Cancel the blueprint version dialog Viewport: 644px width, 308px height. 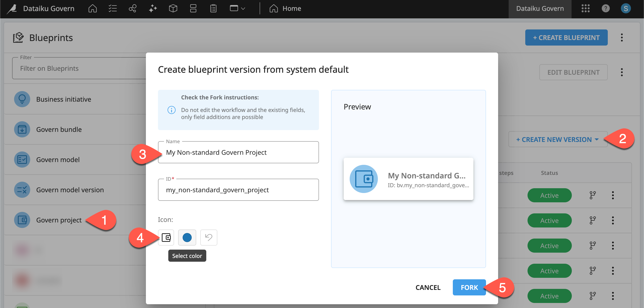tap(428, 287)
